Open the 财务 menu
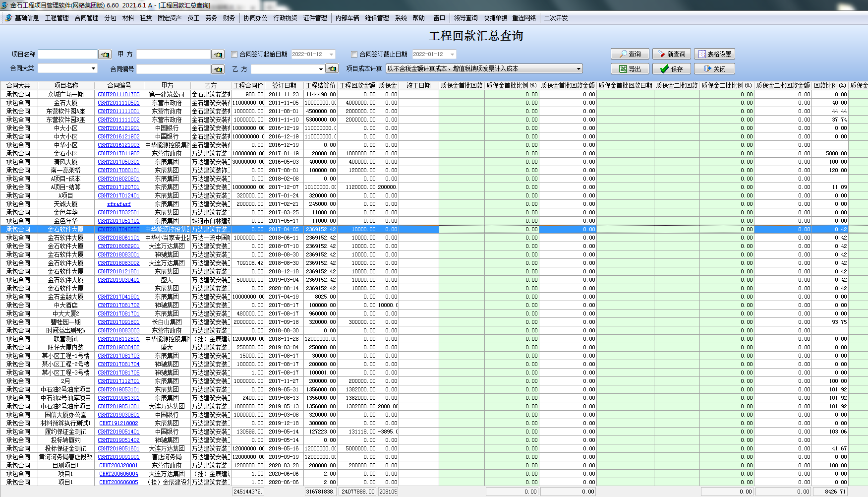Image resolution: width=868 pixels, height=497 pixels. (x=229, y=18)
